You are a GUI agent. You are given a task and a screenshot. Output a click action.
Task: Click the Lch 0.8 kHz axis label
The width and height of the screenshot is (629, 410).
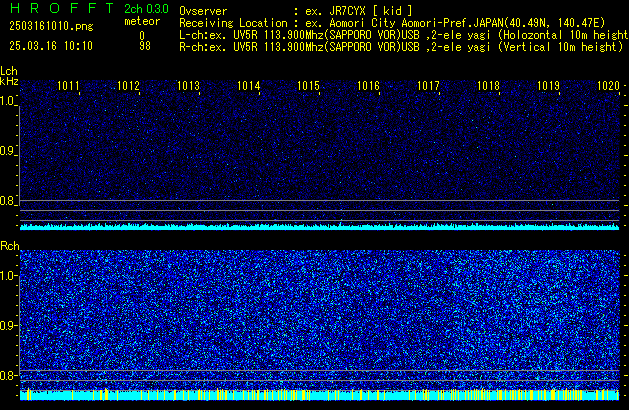coord(8,201)
